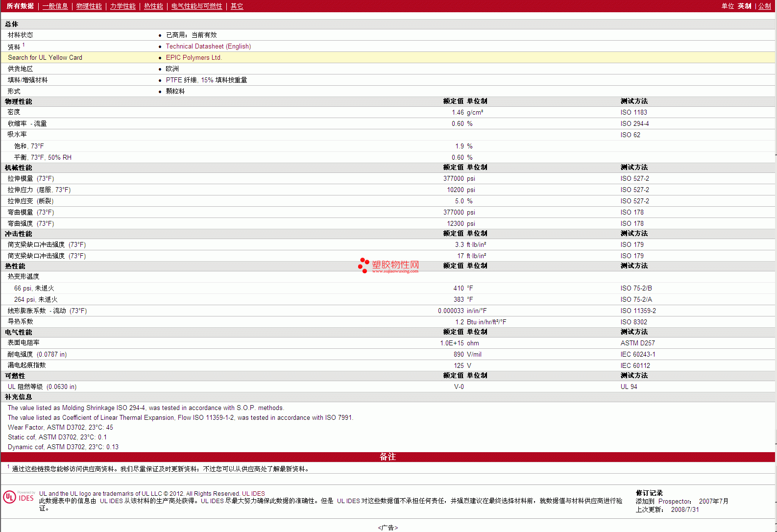Click the 修订记录 heading

click(x=649, y=493)
